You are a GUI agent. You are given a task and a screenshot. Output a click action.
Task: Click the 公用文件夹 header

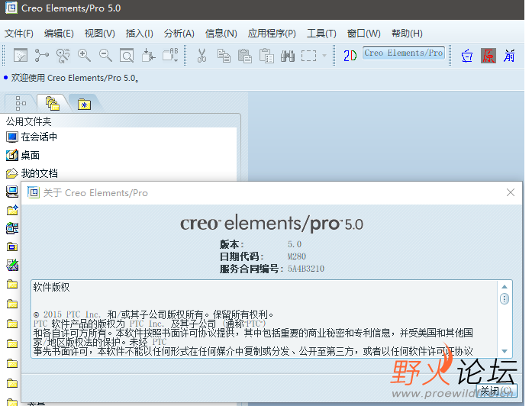28,121
